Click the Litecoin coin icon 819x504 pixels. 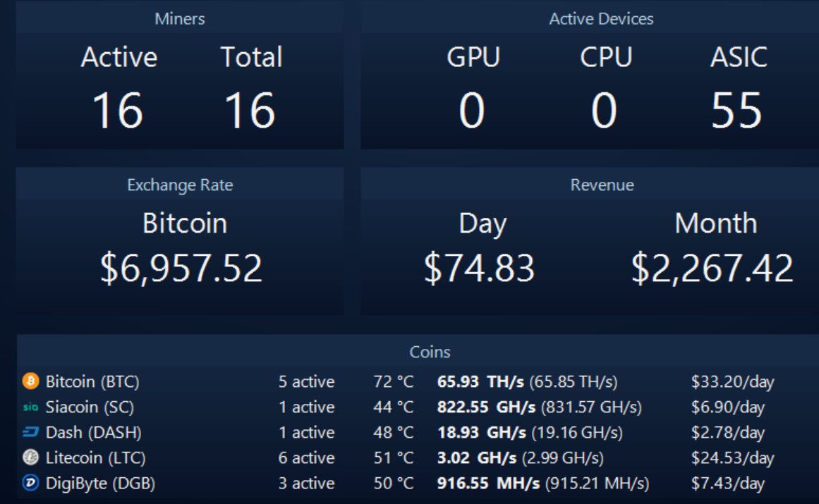click(x=31, y=457)
